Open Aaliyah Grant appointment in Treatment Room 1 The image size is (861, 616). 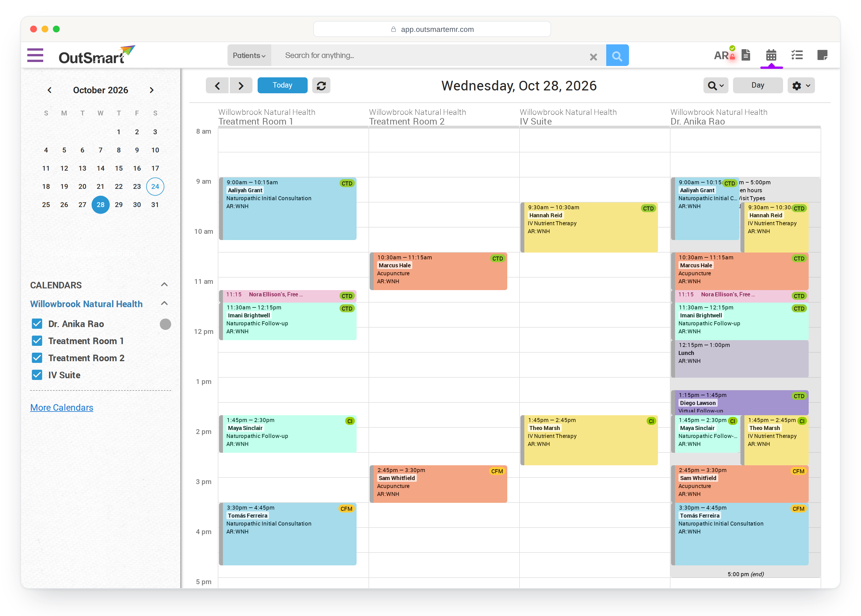tap(288, 209)
